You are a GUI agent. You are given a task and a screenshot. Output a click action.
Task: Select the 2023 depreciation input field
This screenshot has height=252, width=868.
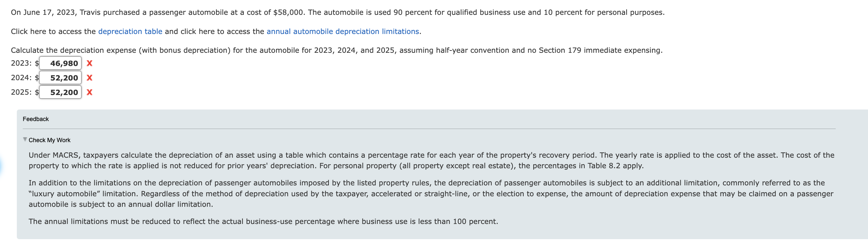coord(61,63)
